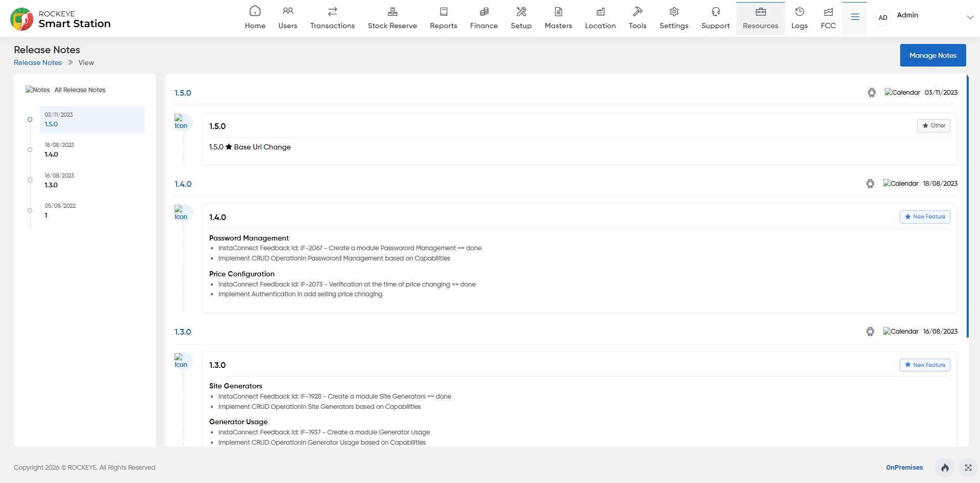Follow the Release Notes breadcrumb link

pyautogui.click(x=38, y=62)
